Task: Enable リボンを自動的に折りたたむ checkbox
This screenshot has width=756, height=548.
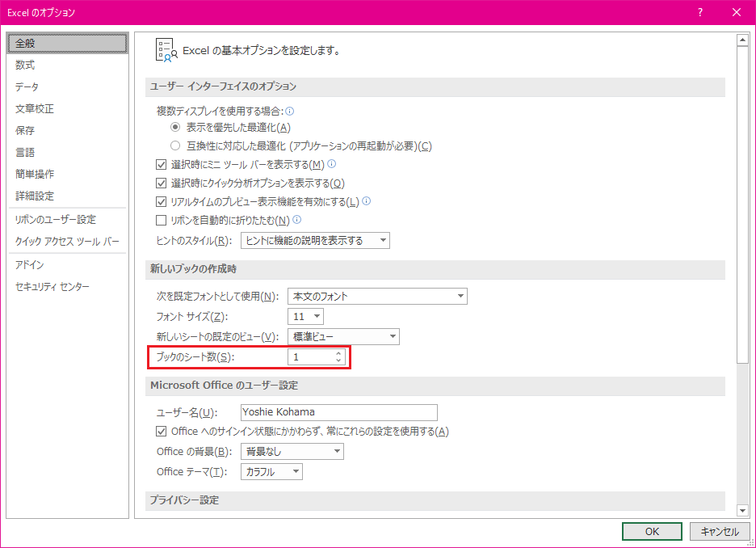Action: [161, 221]
